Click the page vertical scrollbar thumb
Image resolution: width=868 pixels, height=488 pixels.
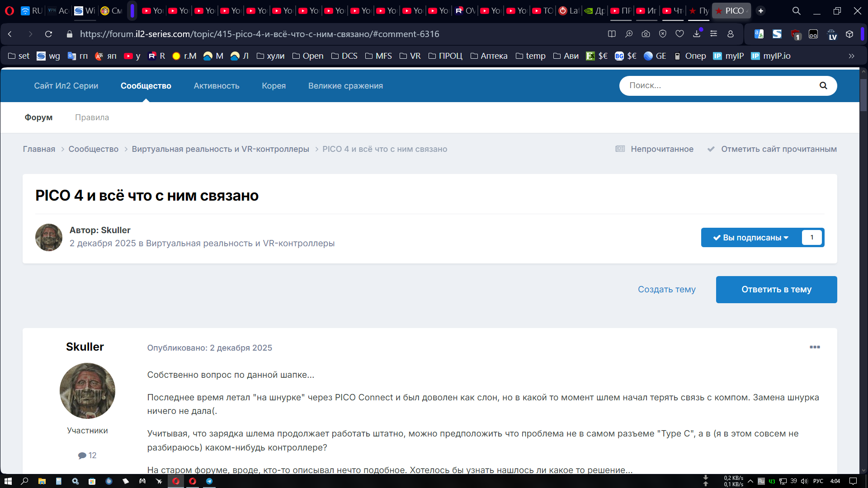tap(863, 95)
